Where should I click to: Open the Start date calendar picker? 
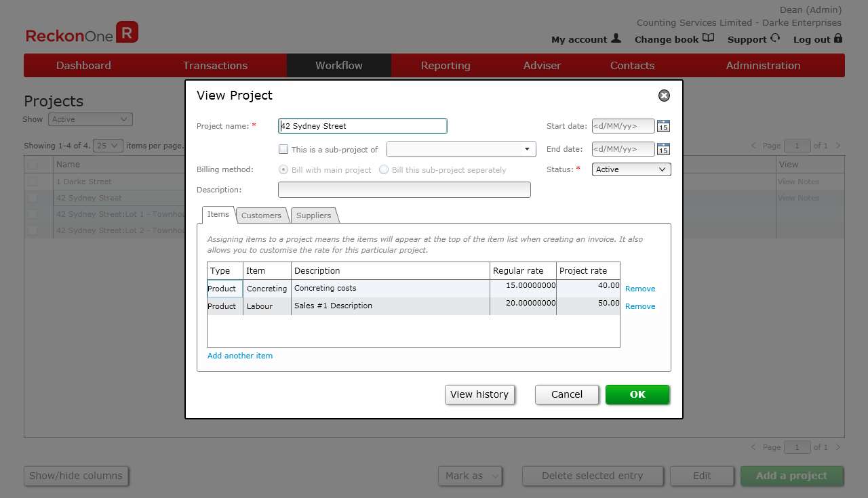click(x=663, y=126)
